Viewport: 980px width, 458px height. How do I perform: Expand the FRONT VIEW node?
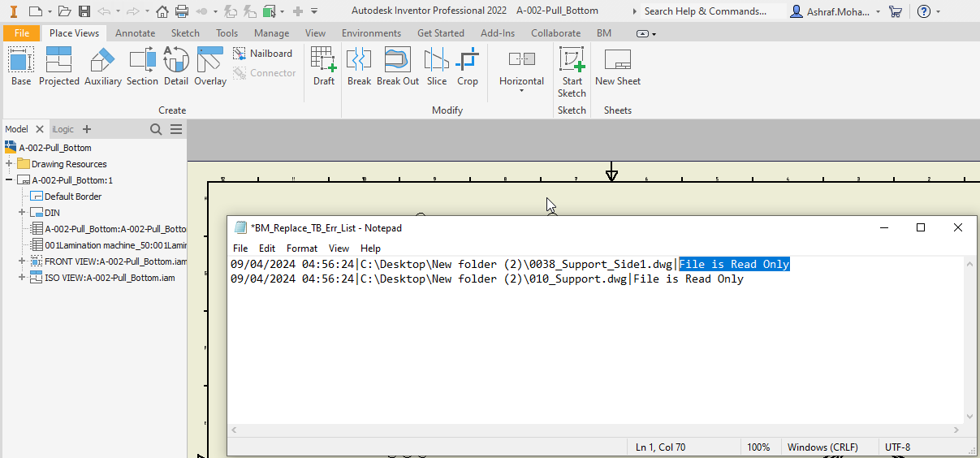pos(23,261)
